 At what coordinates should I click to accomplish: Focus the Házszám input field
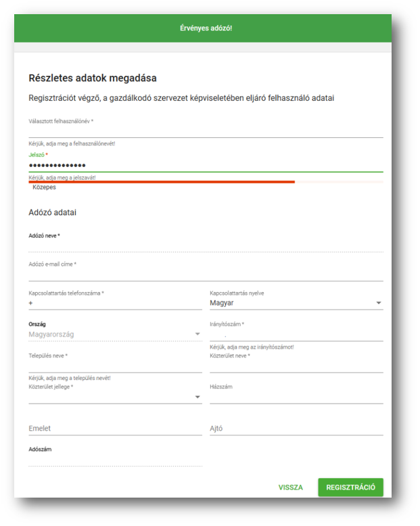coord(296,397)
